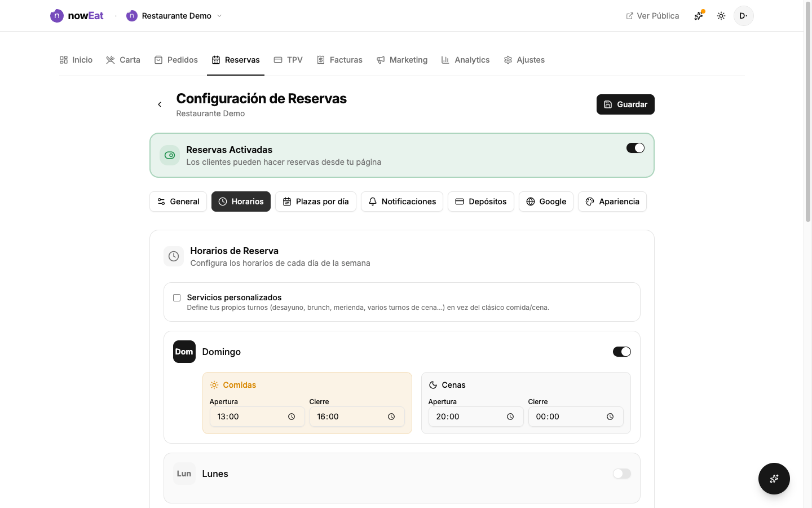The image size is (812, 508).
Task: Open time picker for Cenas Cierre
Action: click(x=610, y=417)
